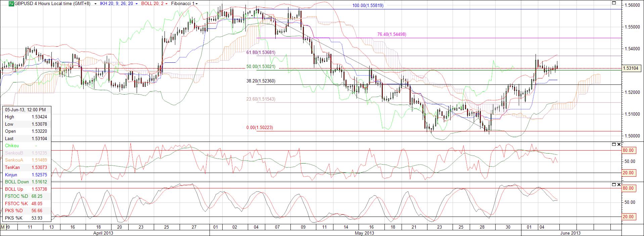Click the current price tag 1.53104
This screenshot has width=644, height=236.
631,68
